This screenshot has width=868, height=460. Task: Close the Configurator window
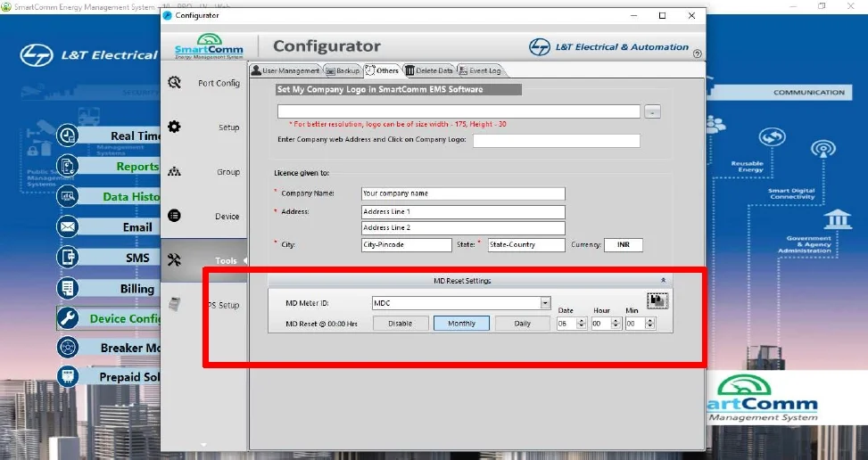click(x=691, y=15)
